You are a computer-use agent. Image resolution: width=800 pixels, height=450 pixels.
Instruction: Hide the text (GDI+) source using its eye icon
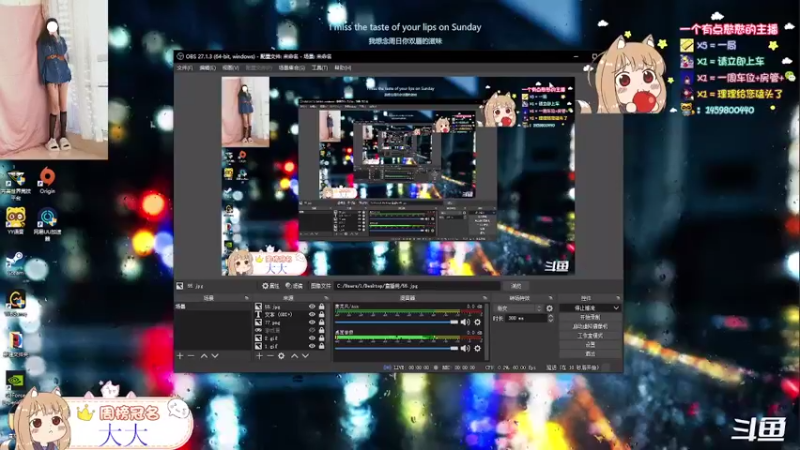(x=312, y=314)
